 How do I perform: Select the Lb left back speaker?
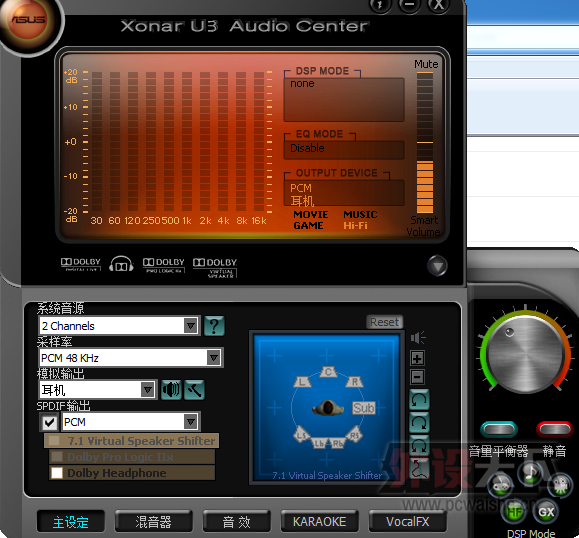(319, 443)
